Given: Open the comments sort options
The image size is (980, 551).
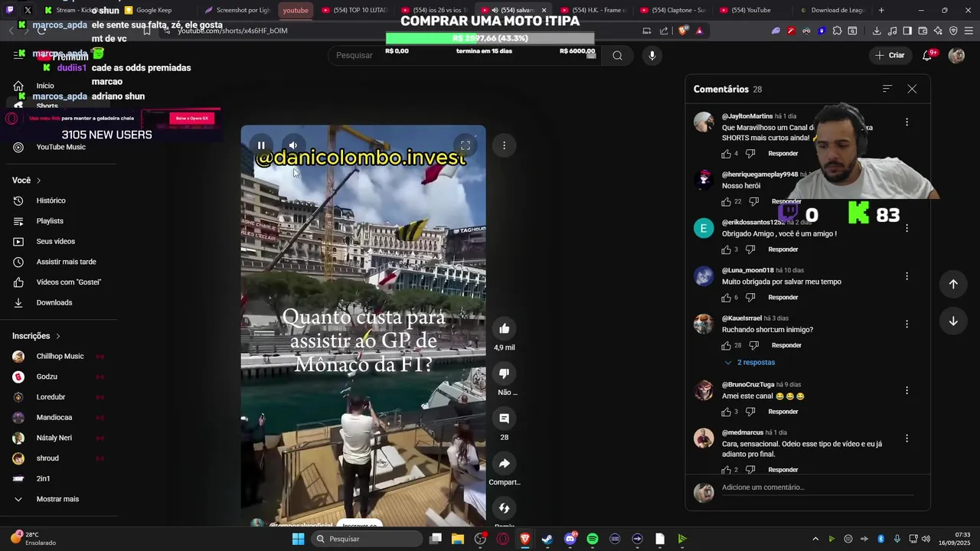Looking at the screenshot, I should click(887, 89).
